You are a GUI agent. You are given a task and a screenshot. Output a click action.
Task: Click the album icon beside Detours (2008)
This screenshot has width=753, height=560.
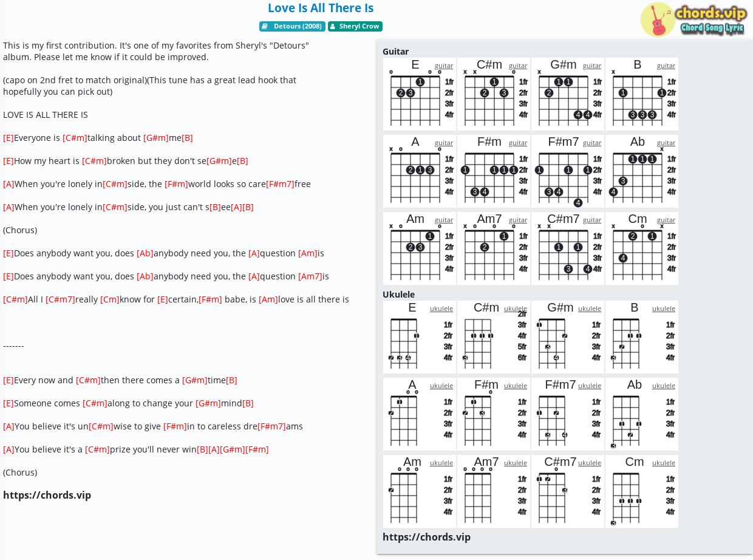265,26
